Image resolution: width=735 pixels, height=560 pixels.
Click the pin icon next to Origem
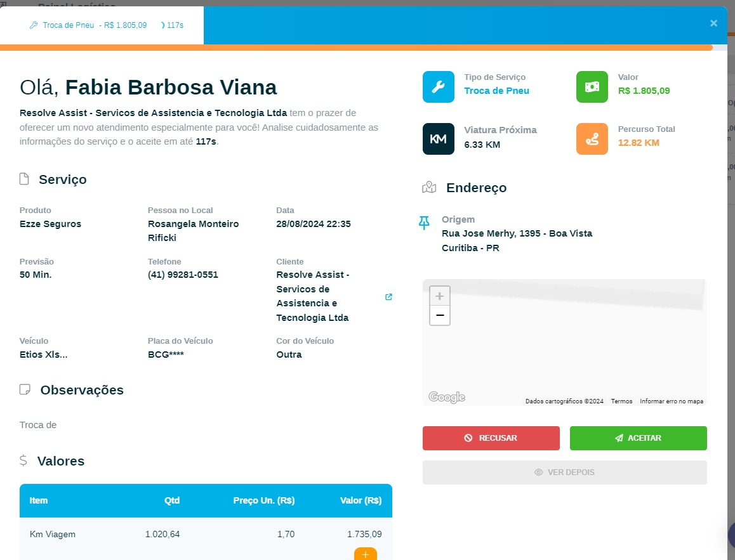coord(424,223)
